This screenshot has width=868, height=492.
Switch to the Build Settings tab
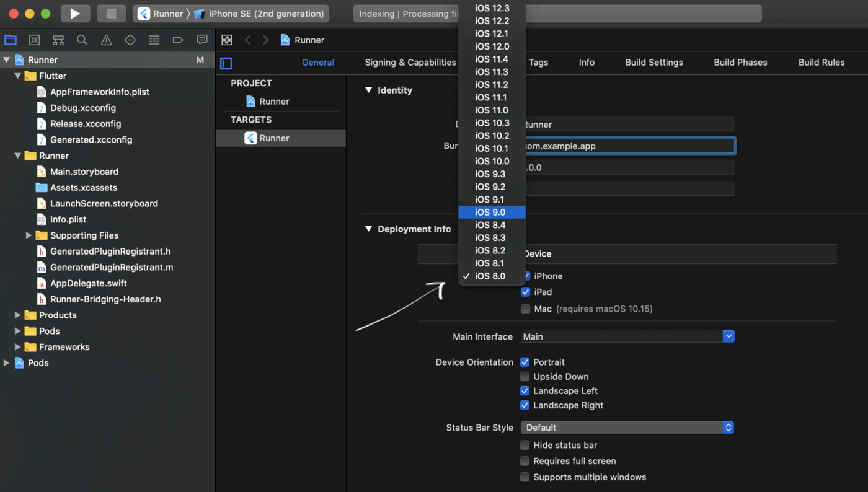point(654,63)
